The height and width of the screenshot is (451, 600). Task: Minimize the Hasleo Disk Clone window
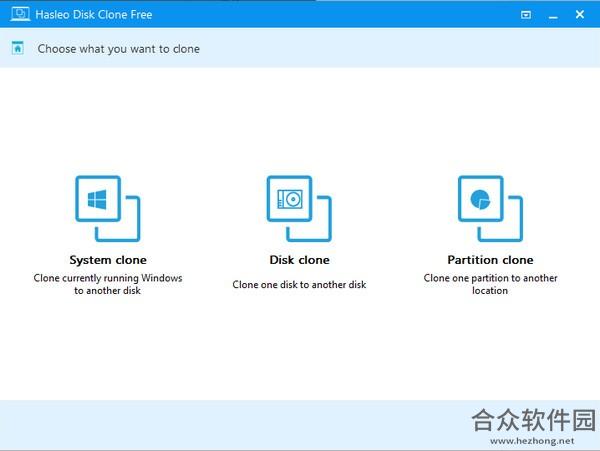pyautogui.click(x=553, y=15)
